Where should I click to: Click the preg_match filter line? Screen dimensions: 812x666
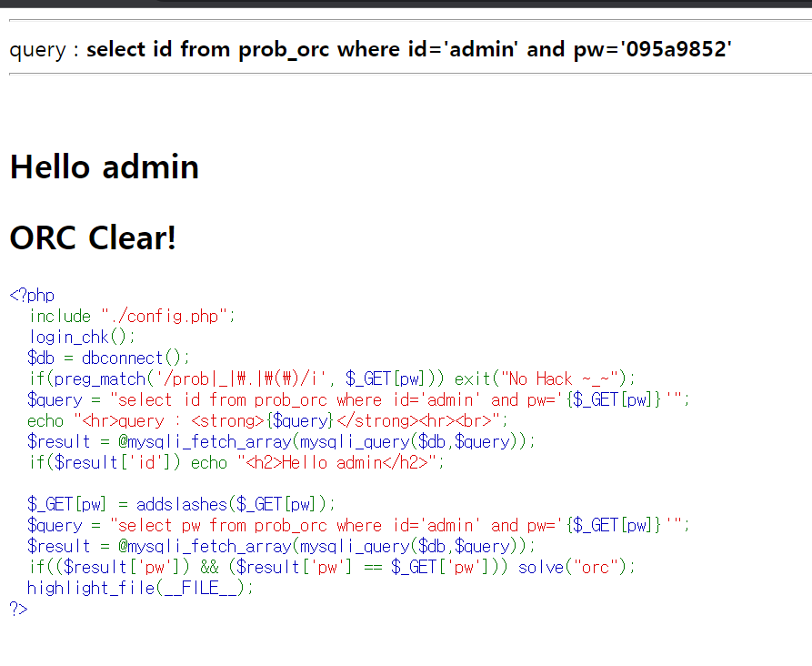point(331,378)
